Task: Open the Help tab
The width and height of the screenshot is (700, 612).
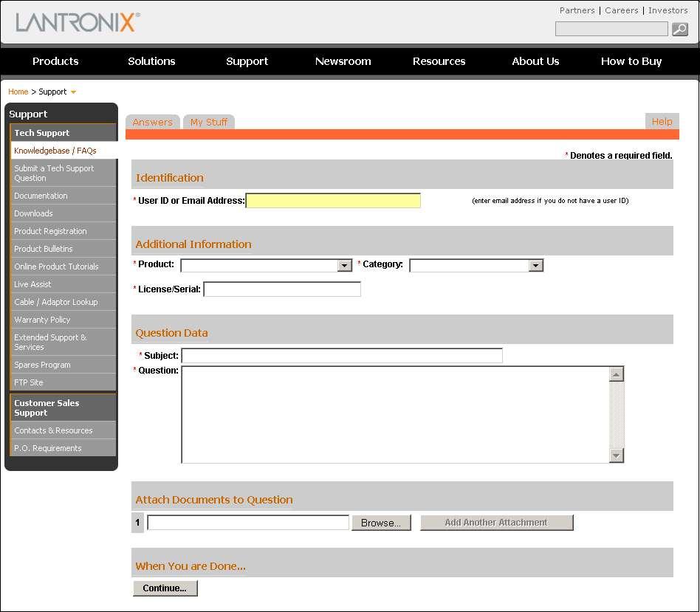Action: [662, 122]
